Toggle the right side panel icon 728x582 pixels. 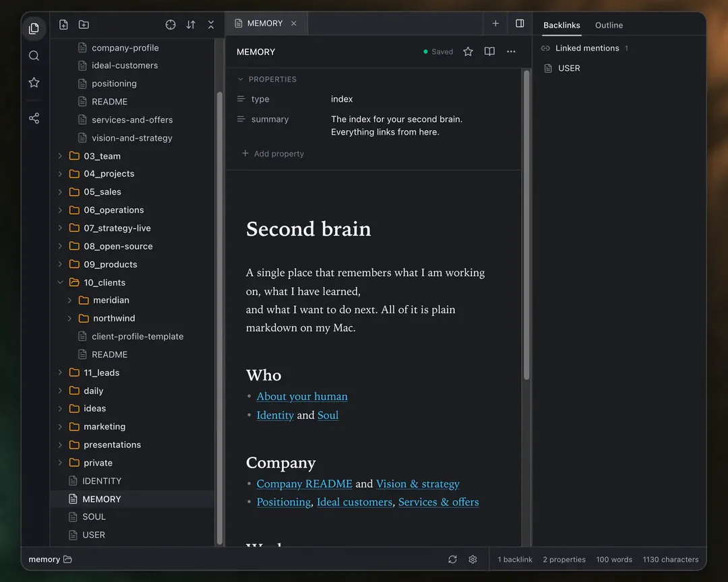pyautogui.click(x=520, y=23)
